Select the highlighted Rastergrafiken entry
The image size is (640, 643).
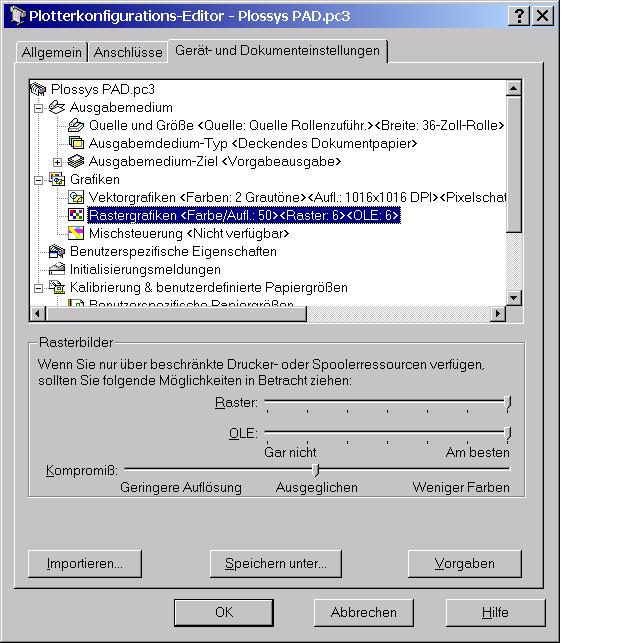[244, 216]
